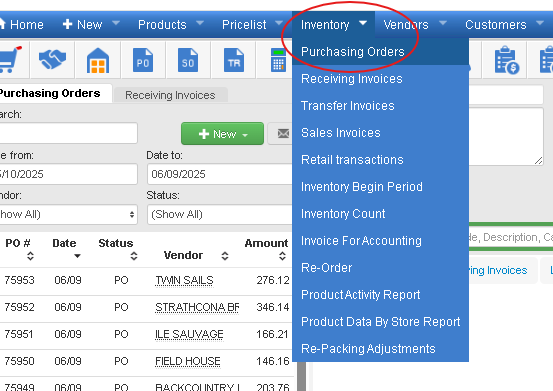Select PO number 75951 cell
This screenshot has width=553, height=391.
point(19,334)
